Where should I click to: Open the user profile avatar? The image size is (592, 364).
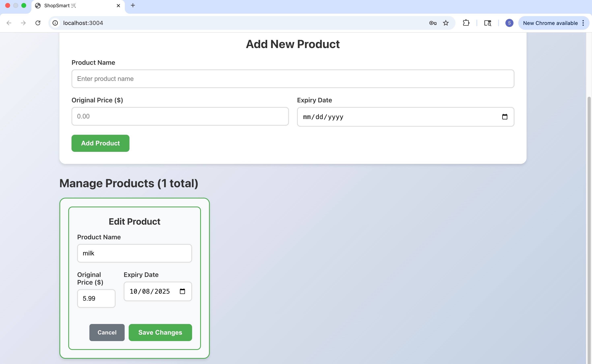click(x=509, y=23)
